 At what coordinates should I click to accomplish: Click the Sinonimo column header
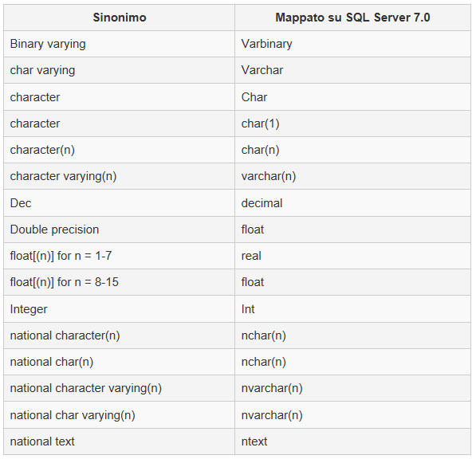tap(120, 18)
